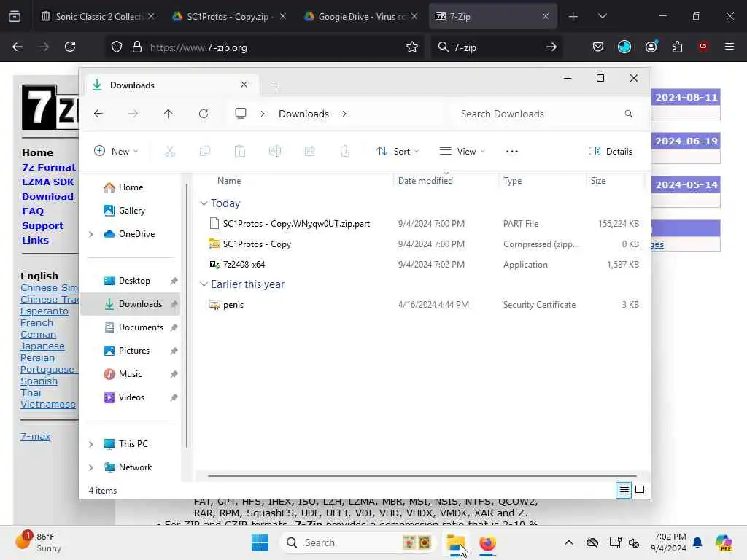Click the Firefox URL address field
Image resolution: width=747 pixels, height=560 pixels.
[x=265, y=47]
